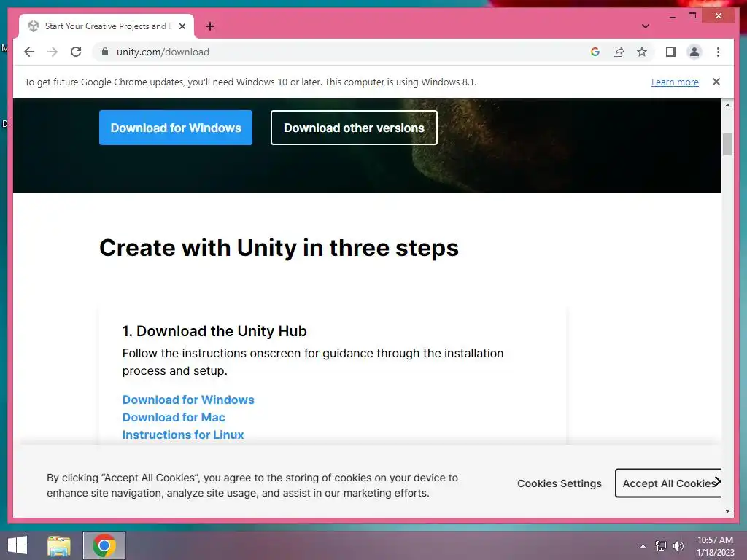
Task: View site info via the lock icon
Action: 105,52
